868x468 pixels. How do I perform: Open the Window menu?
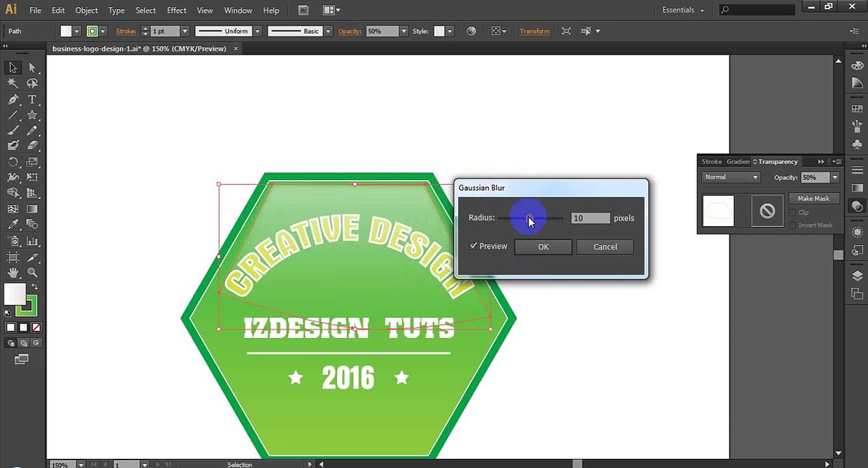point(238,10)
